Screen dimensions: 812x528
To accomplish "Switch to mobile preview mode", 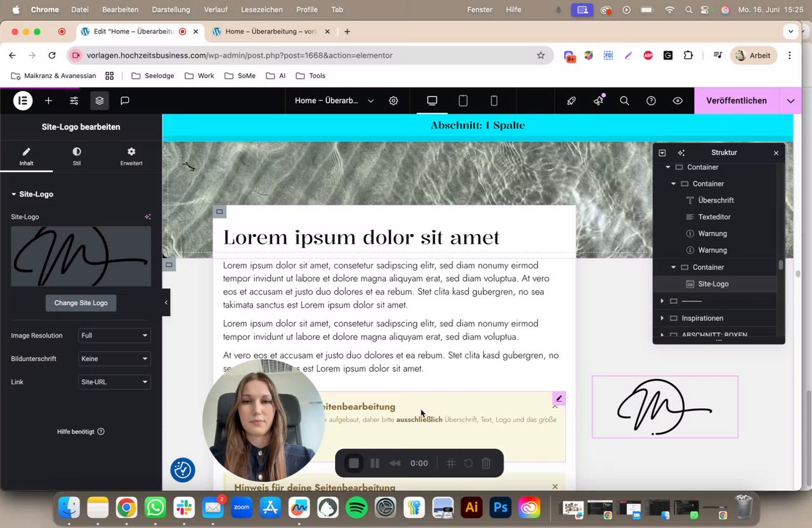I will [494, 100].
